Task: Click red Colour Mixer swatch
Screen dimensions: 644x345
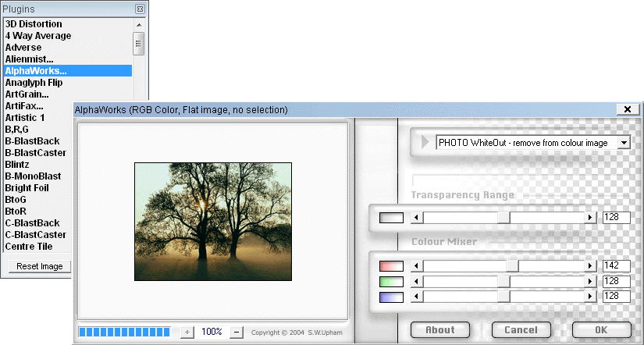Action: [x=391, y=266]
